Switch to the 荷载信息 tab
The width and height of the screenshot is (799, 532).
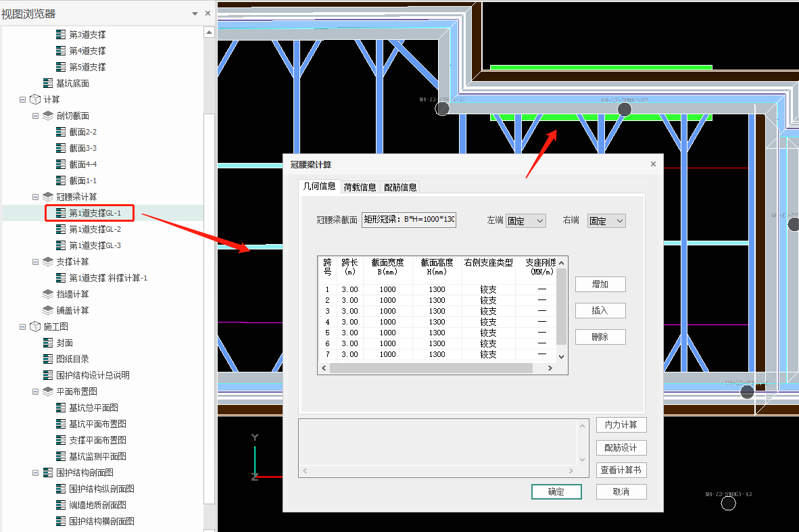tap(360, 187)
